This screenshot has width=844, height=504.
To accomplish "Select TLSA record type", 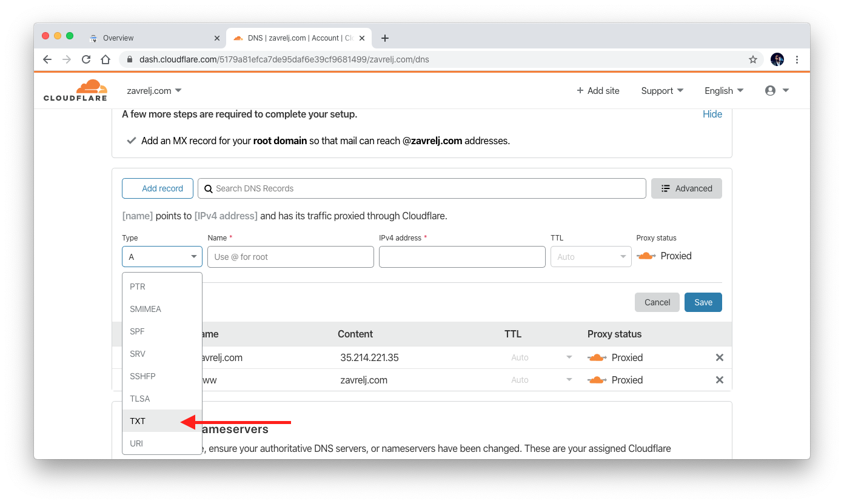I will [x=162, y=399].
